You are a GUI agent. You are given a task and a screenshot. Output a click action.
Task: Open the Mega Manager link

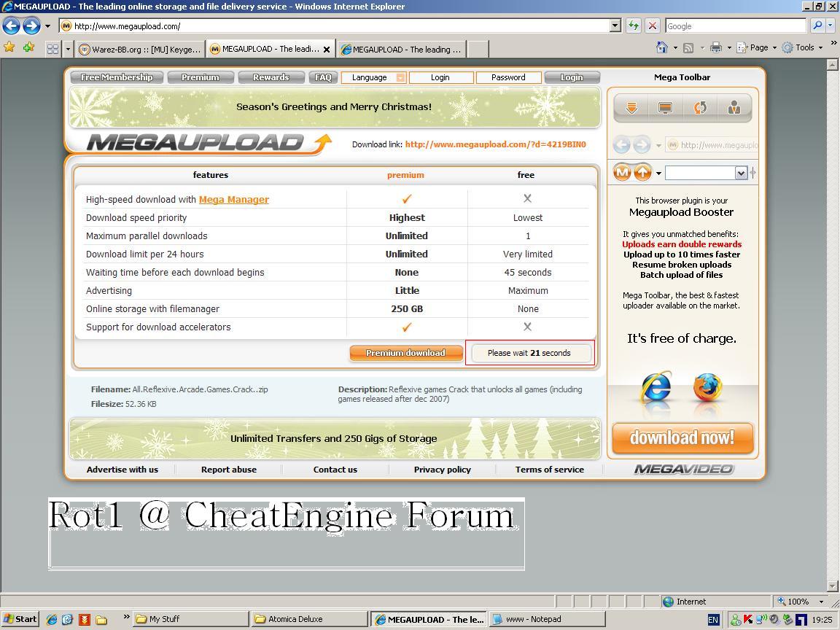tap(233, 200)
